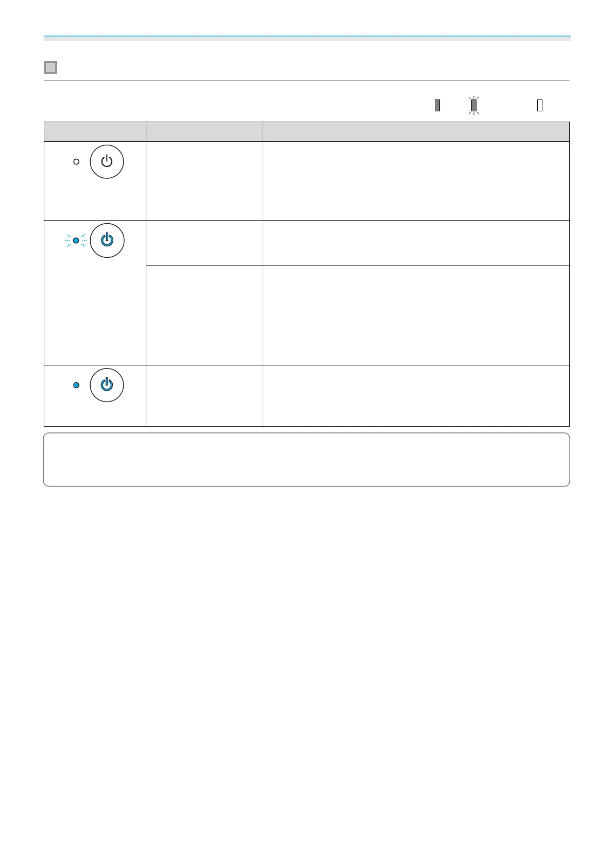The height and width of the screenshot is (868, 613).
Task: Click the white unlit indicator legend icon
Action: pyautogui.click(x=540, y=105)
